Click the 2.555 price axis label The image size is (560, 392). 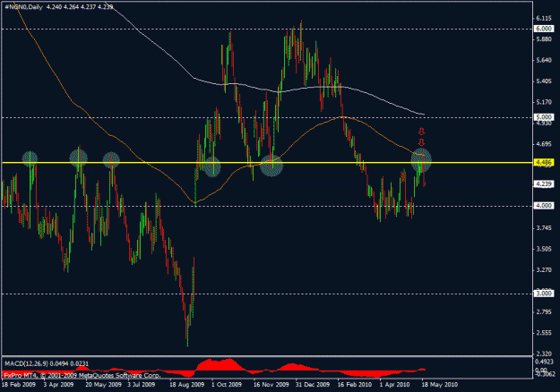(x=544, y=333)
